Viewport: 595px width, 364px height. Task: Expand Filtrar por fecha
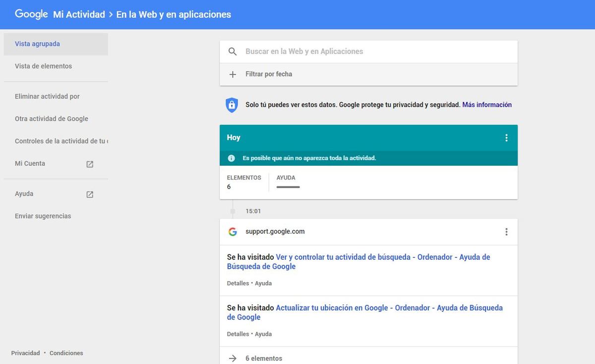pyautogui.click(x=368, y=74)
